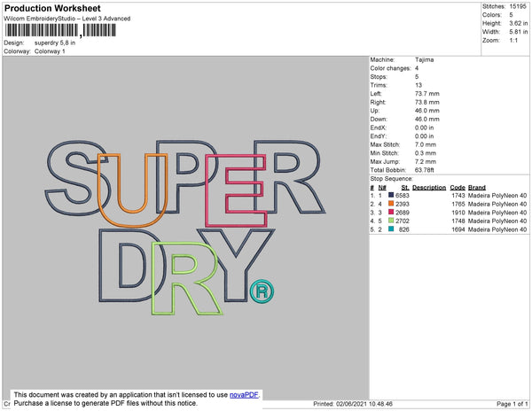
Task: Click the 'Page 1 of 1' footer text
Action: pos(512,404)
